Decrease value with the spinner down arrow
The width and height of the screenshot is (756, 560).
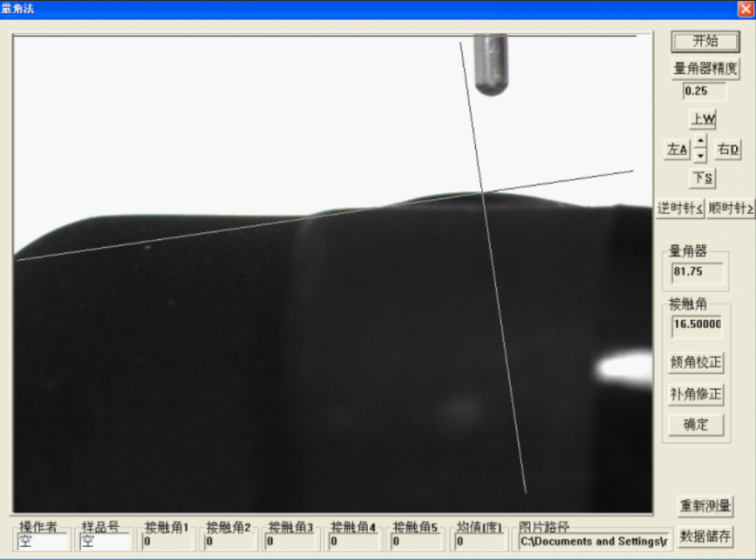pos(700,156)
